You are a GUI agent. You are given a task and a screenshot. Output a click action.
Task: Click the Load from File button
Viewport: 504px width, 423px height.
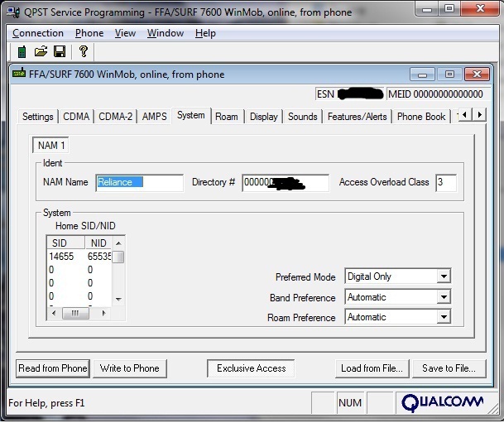pos(372,368)
